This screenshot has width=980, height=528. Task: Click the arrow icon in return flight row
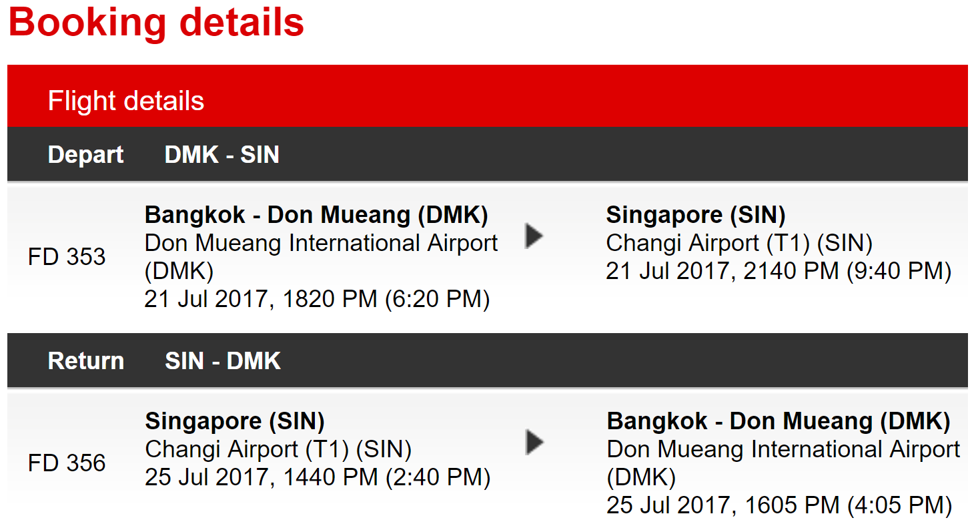(x=534, y=442)
